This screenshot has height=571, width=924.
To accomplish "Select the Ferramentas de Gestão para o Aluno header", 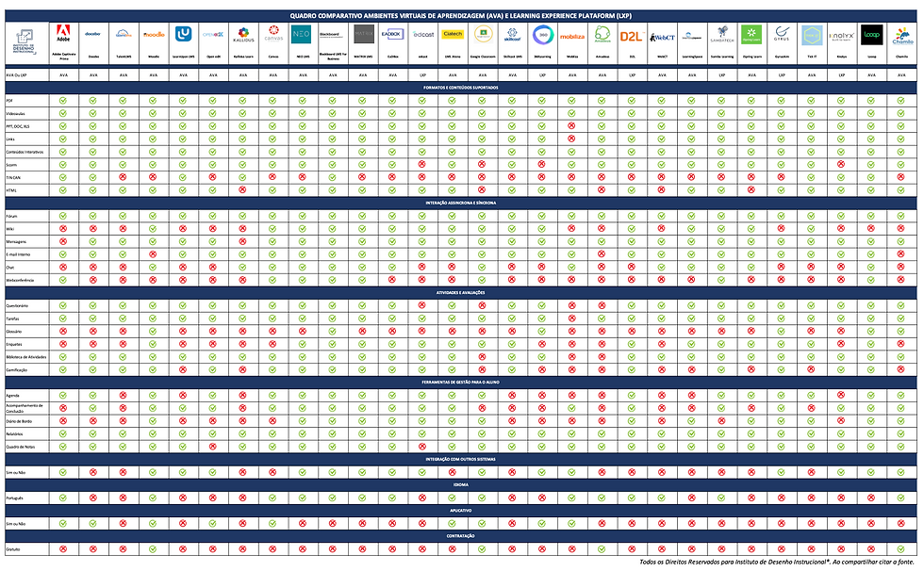I will 461,383.
